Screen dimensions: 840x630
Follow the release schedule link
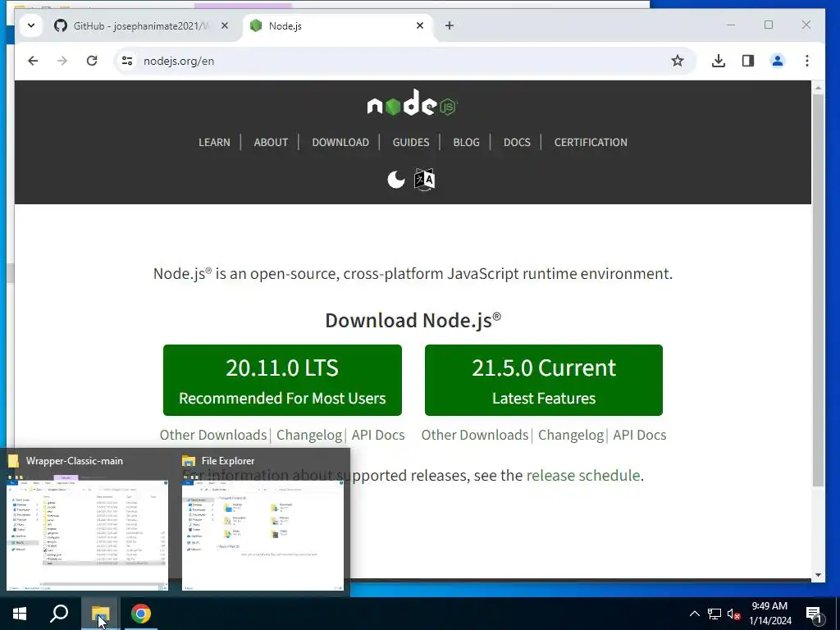click(x=583, y=476)
